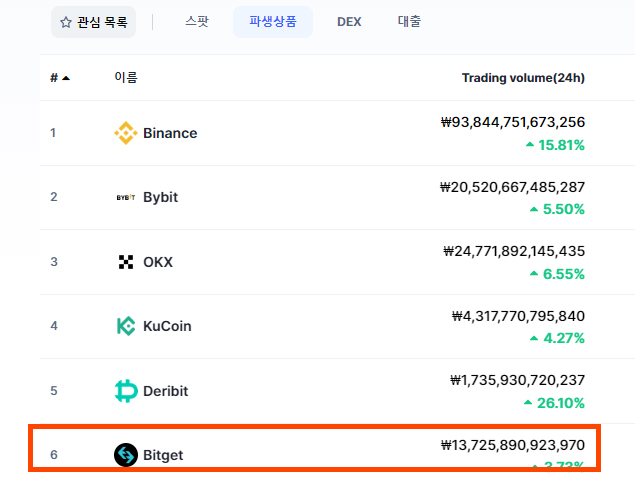Open the OKX exchange link
Viewport: 635px width, 477px height.
click(x=158, y=262)
